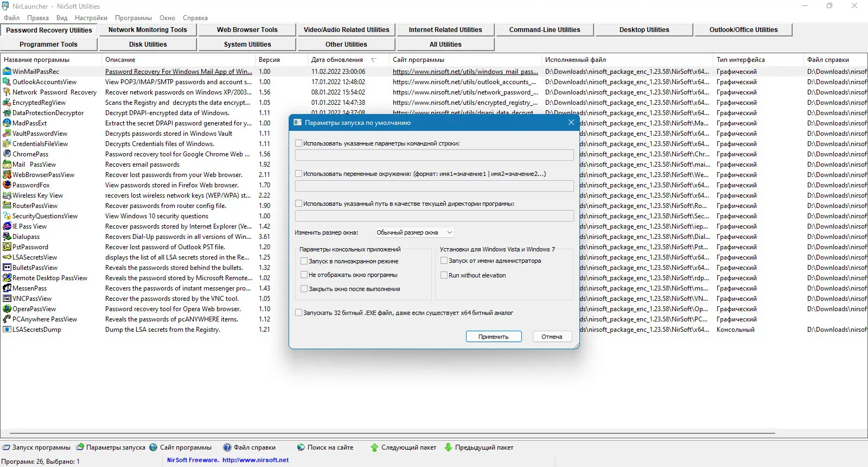868x467 pixels.
Task: Click 'Запуск программы' in bottom toolbar
Action: pos(37,447)
